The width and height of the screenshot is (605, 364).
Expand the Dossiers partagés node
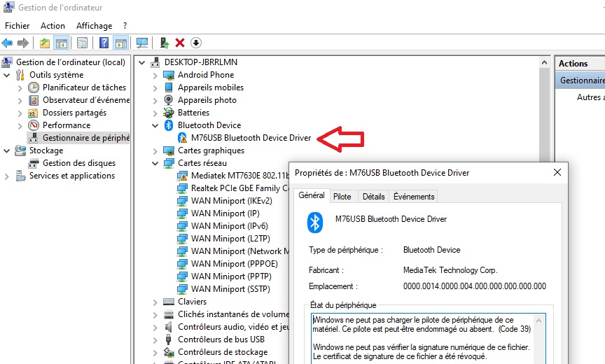point(20,113)
